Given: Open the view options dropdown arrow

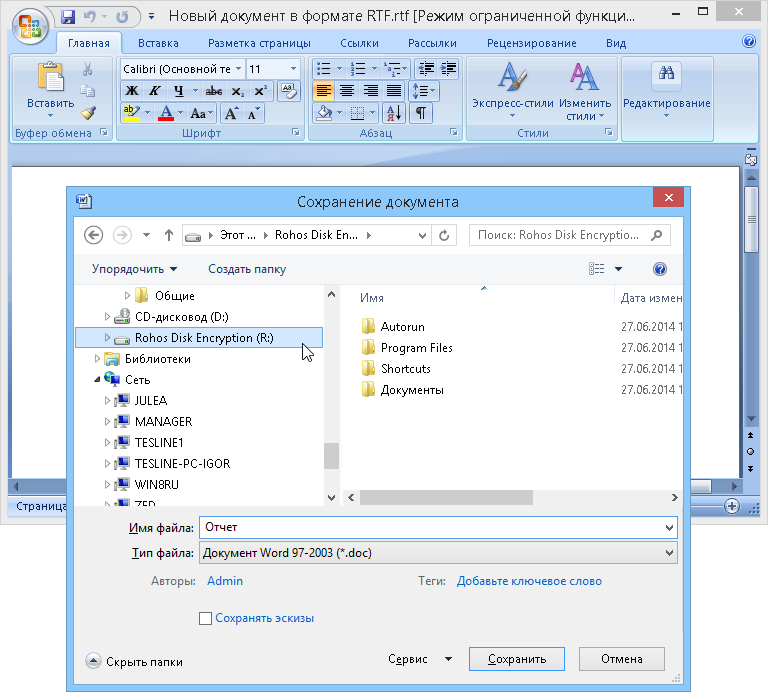Looking at the screenshot, I should point(618,269).
